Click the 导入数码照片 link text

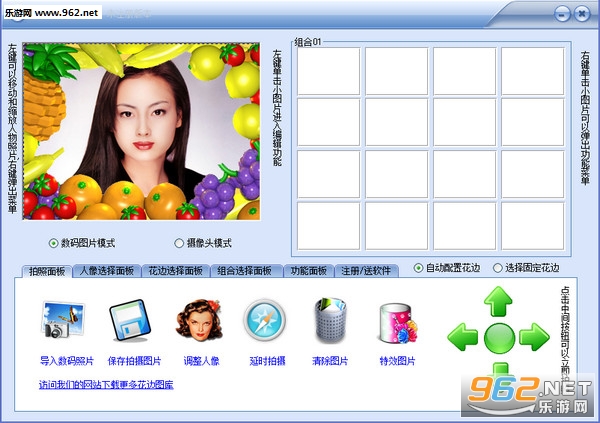pyautogui.click(x=67, y=361)
